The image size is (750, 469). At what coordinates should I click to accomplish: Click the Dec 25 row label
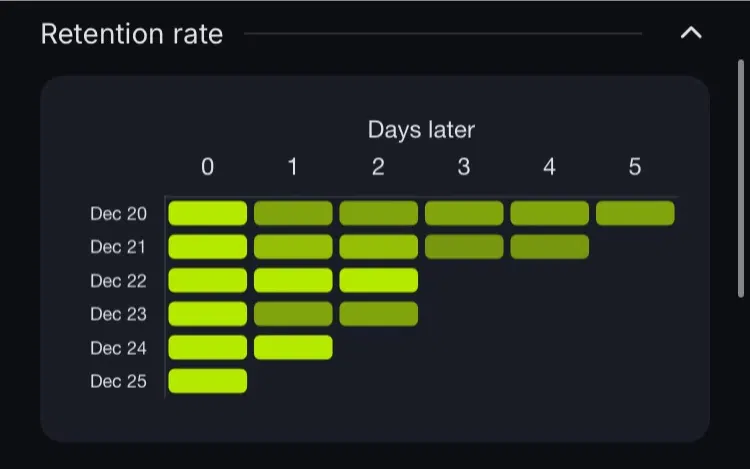pos(119,381)
